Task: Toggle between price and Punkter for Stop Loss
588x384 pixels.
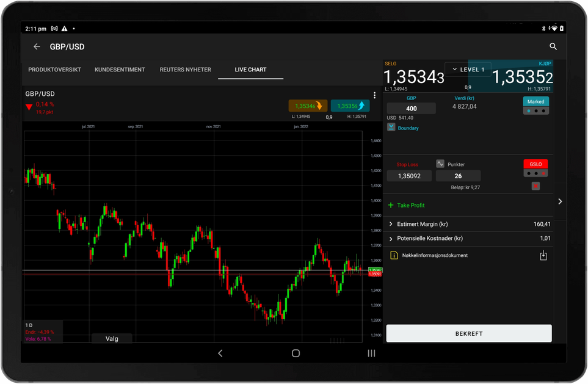Action: point(440,163)
